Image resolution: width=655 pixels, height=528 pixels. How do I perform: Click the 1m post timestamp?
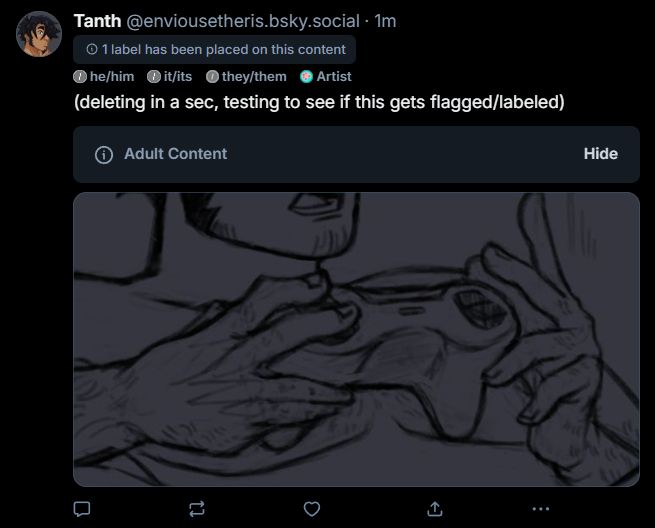(385, 21)
